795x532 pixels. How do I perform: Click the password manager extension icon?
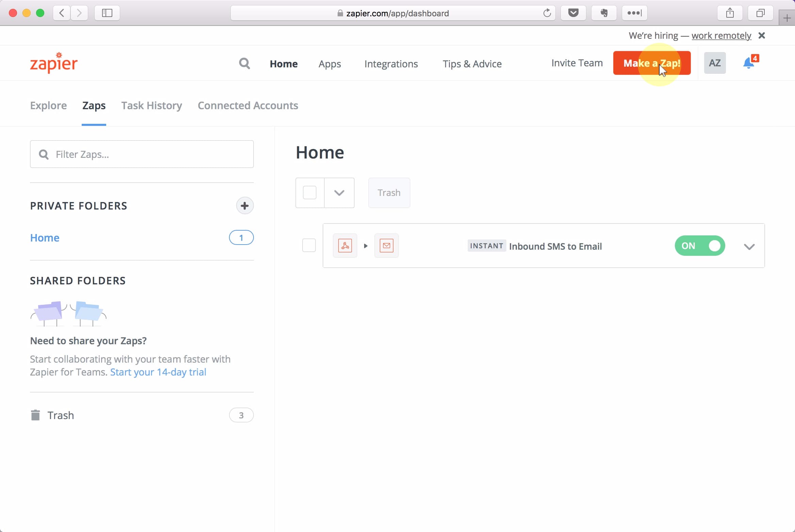point(634,13)
